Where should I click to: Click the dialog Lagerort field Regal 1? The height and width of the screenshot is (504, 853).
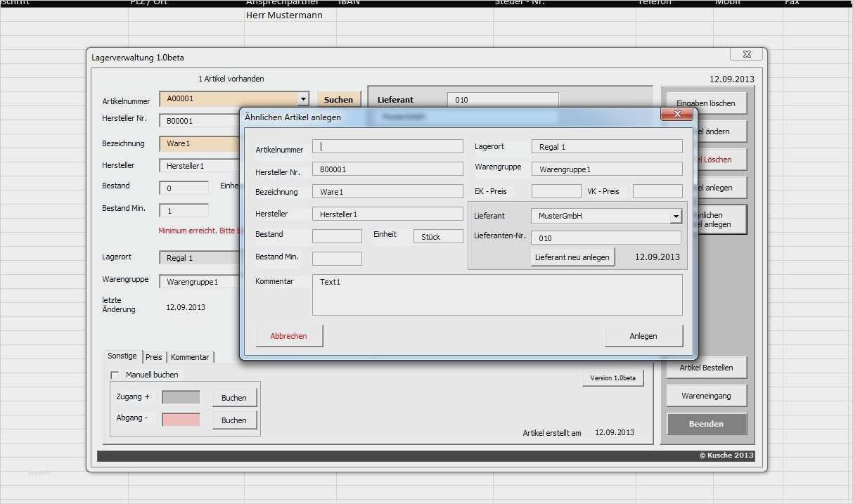[x=607, y=146]
